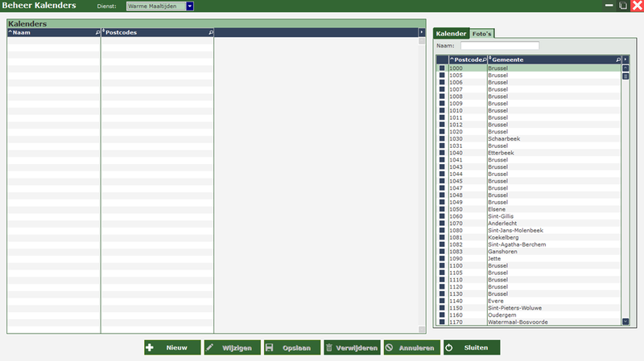Click the Sluiten button
The image size is (644, 361).
(x=471, y=347)
